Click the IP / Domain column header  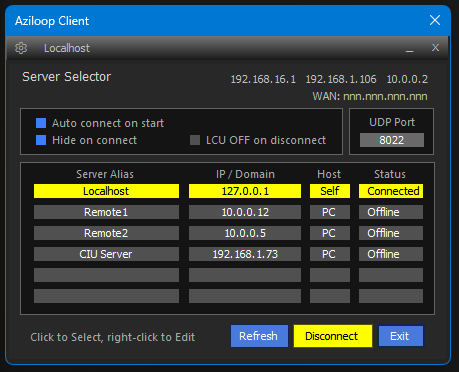[x=245, y=174]
